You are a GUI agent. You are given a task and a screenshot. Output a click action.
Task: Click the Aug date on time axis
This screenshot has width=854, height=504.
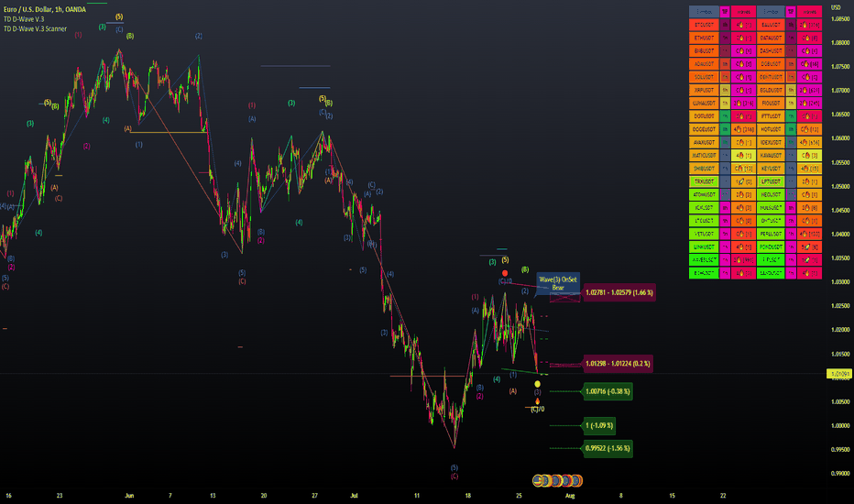[570, 495]
